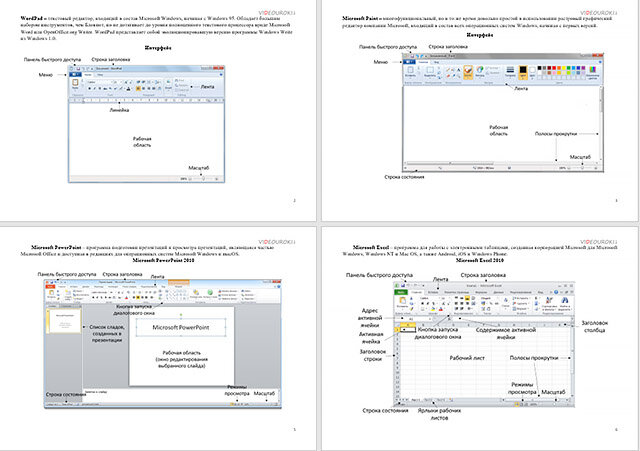Select the slide 1 thumbnail in PowerPoint
640x451 pixels.
[64, 321]
